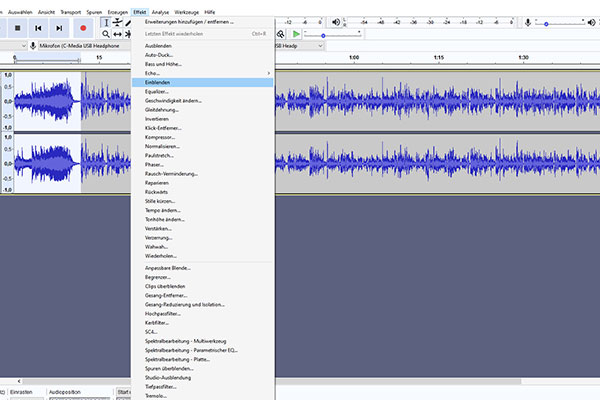Open Tonhöhe ändern effect
The height and width of the screenshot is (400, 600).
point(202,220)
